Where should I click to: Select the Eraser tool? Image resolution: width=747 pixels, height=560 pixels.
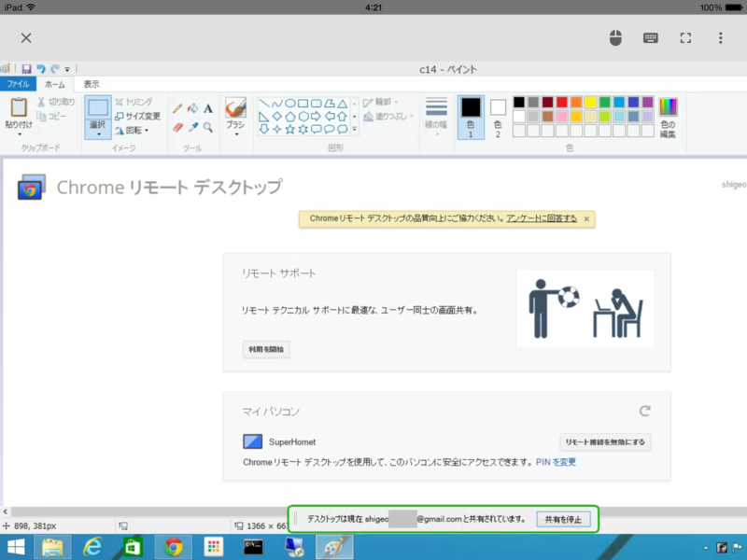pyautogui.click(x=176, y=125)
